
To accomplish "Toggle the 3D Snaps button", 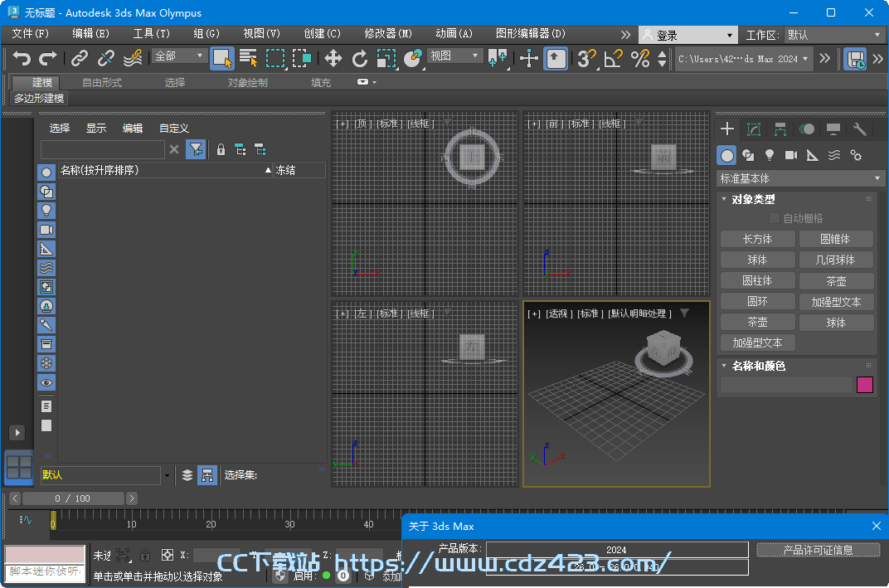I will point(586,58).
